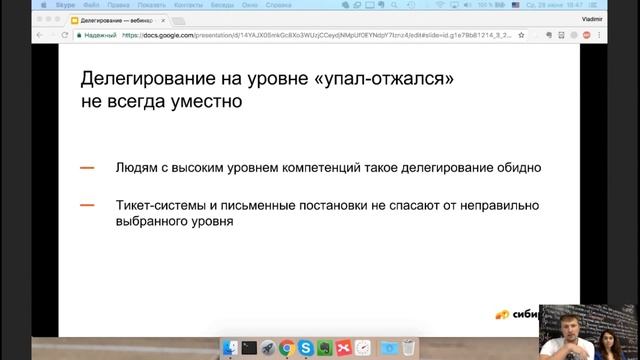
Task: Open Google Chrome from the Dock
Action: (287, 348)
